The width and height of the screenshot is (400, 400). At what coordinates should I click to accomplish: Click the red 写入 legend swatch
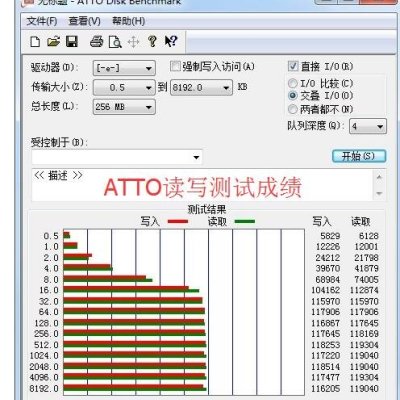coord(178,221)
